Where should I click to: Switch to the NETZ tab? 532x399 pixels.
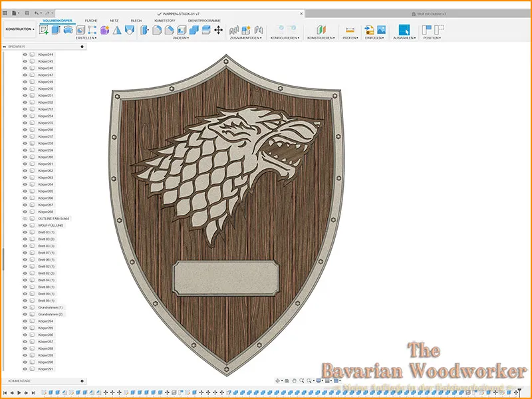coord(114,21)
